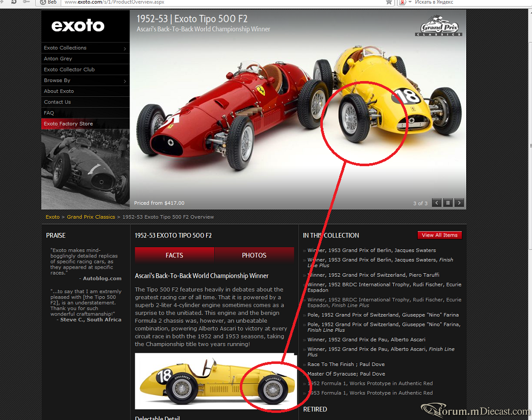The image size is (532, 420).
Task: Click the Autoblog.com attribution
Action: click(102, 278)
